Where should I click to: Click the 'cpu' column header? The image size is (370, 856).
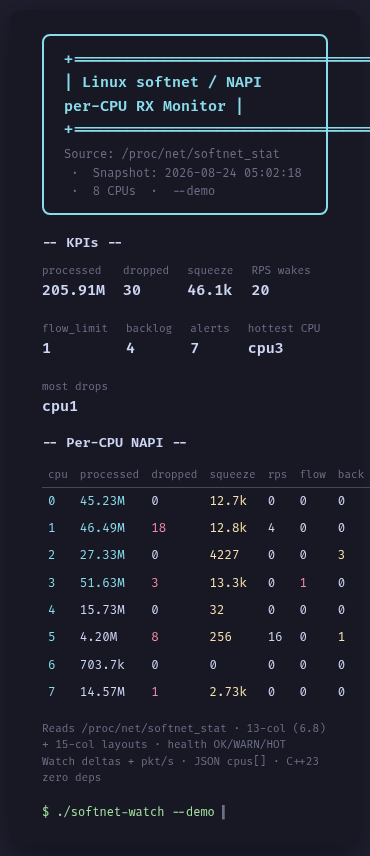[58, 474]
